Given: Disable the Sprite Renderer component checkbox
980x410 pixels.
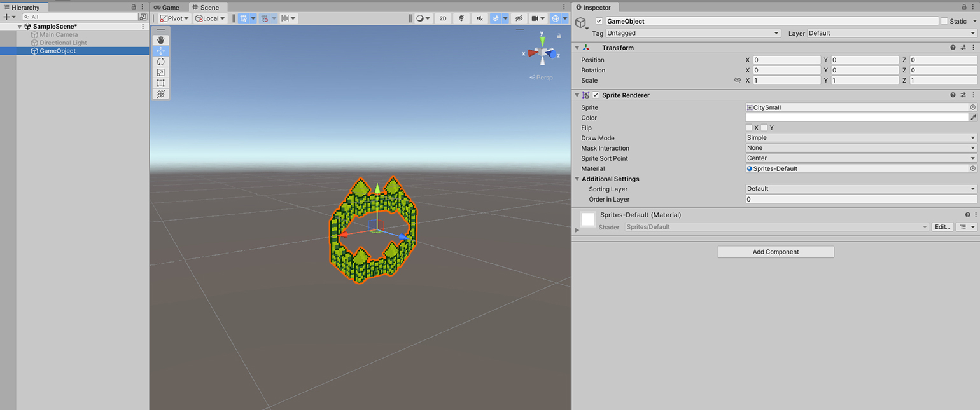Looking at the screenshot, I should click(x=596, y=95).
